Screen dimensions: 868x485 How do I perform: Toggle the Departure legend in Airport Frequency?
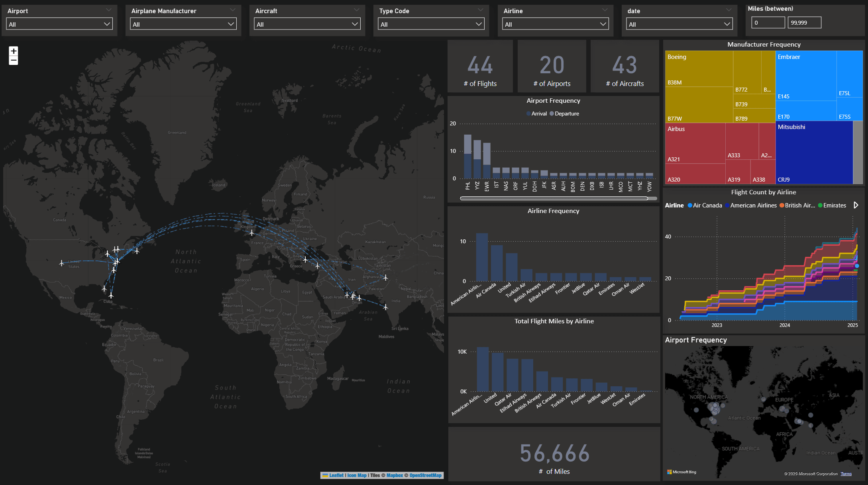(564, 113)
